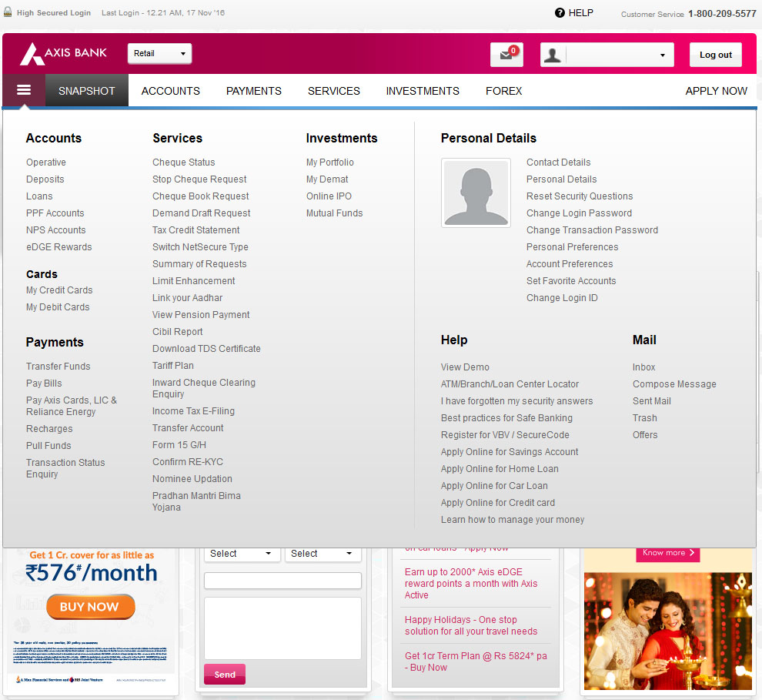Viewport: 762px width, 700px height.
Task: Click the large message text area
Action: (282, 628)
